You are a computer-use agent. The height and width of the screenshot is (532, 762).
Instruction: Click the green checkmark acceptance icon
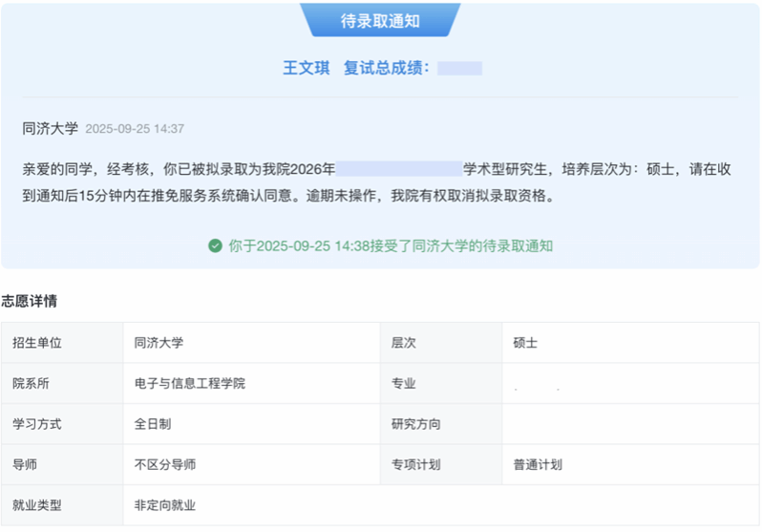pyautogui.click(x=215, y=246)
